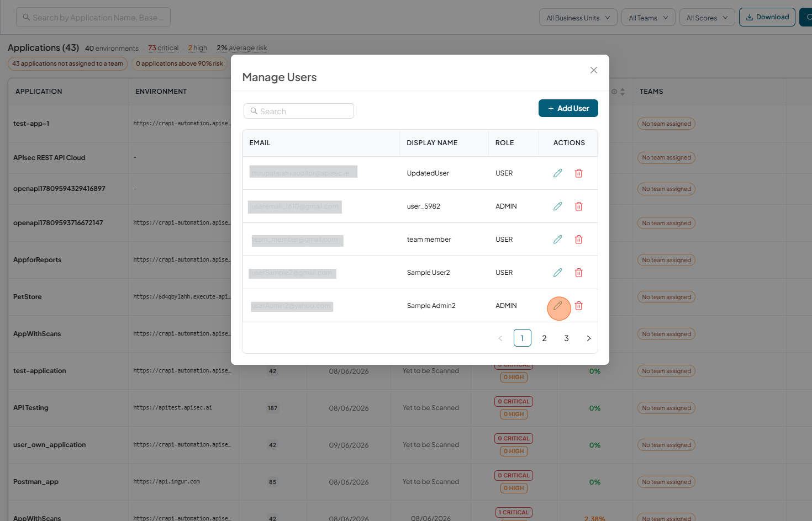Image resolution: width=812 pixels, height=521 pixels.
Task: Click the 2 high summary link
Action: click(x=198, y=48)
